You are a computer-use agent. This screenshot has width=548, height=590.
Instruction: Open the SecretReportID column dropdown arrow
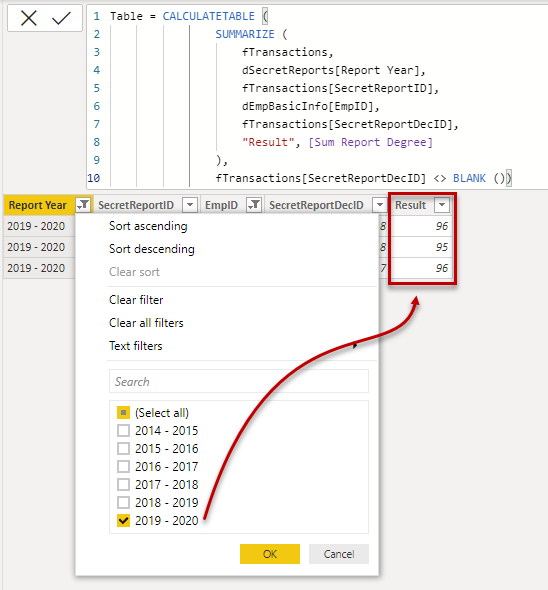(190, 205)
